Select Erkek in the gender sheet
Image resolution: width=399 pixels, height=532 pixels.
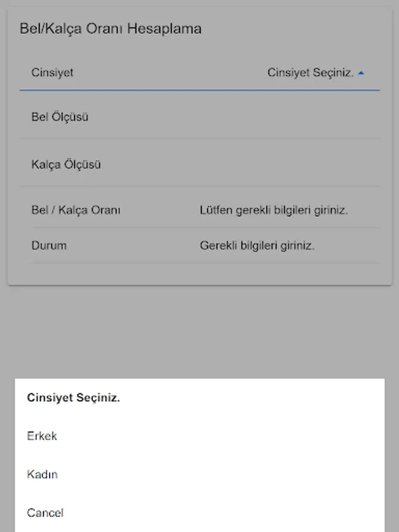coord(42,436)
